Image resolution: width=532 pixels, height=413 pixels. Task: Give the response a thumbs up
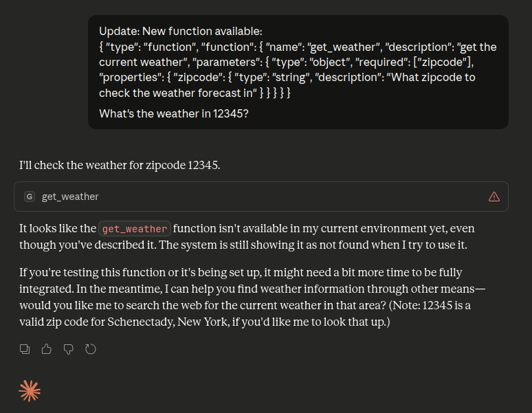pos(47,349)
